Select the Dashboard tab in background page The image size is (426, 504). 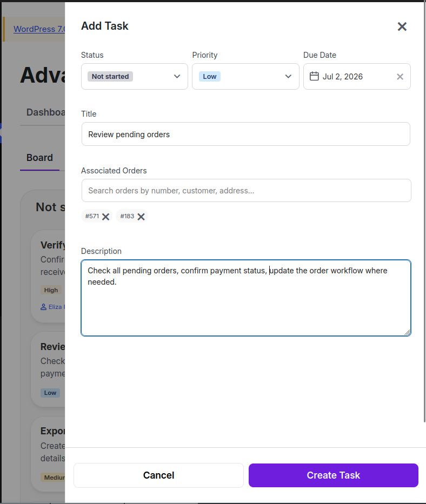tap(45, 112)
